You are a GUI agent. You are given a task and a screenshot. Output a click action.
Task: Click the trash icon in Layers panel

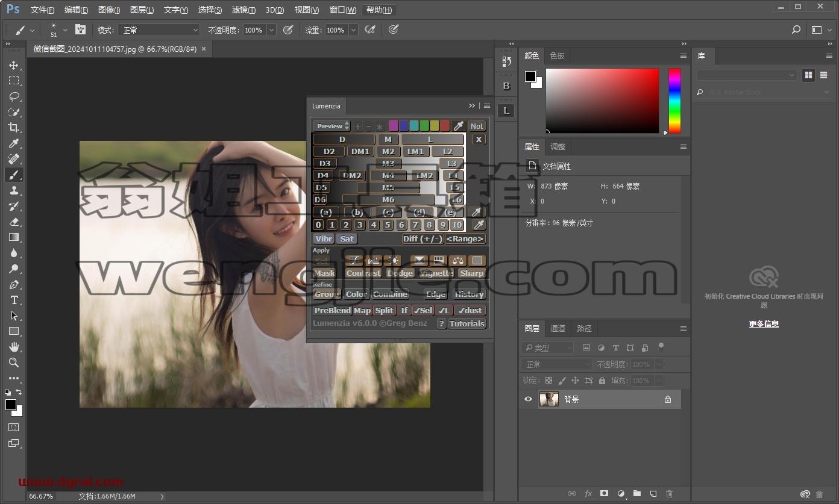click(x=669, y=494)
